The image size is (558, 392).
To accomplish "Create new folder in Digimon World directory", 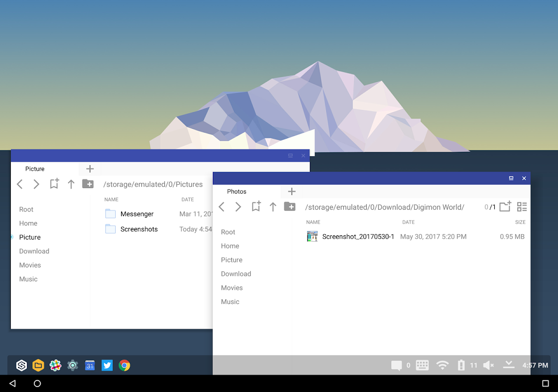I will [290, 206].
